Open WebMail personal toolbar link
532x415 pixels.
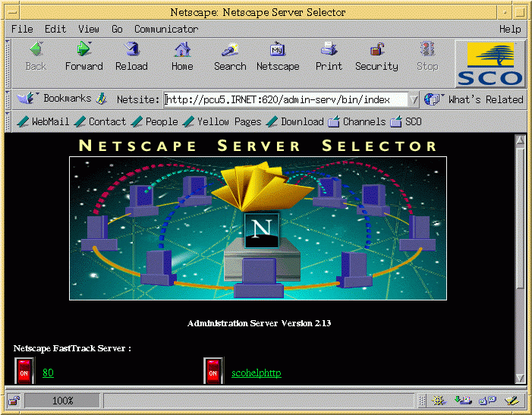pos(42,121)
